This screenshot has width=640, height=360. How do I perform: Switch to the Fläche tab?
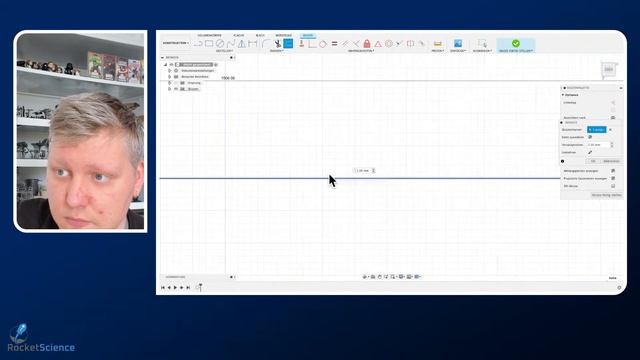(239, 36)
